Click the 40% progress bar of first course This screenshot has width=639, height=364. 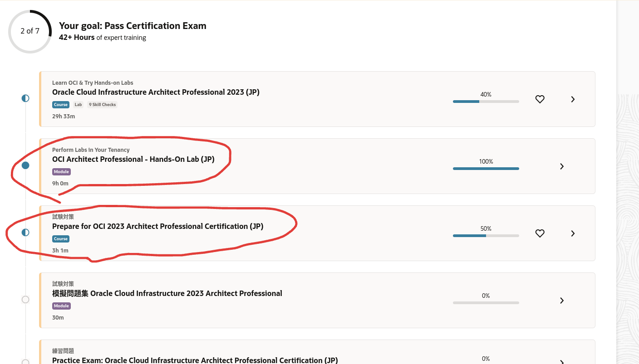486,102
